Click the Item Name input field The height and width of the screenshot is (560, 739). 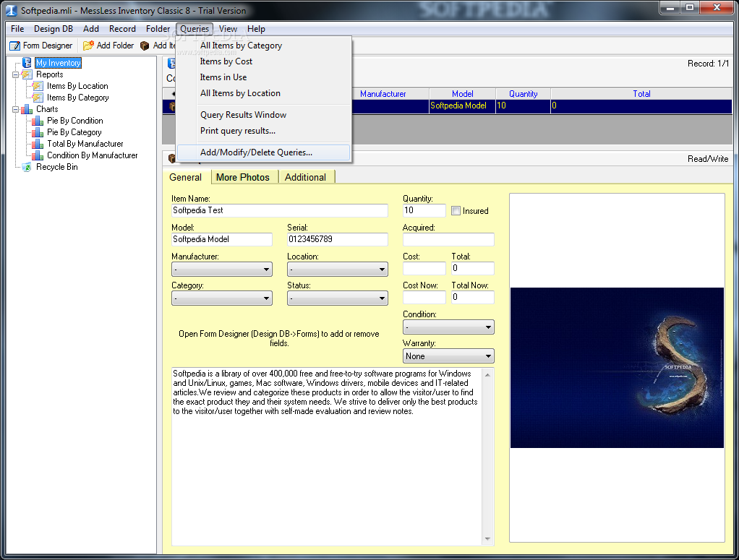(x=280, y=210)
